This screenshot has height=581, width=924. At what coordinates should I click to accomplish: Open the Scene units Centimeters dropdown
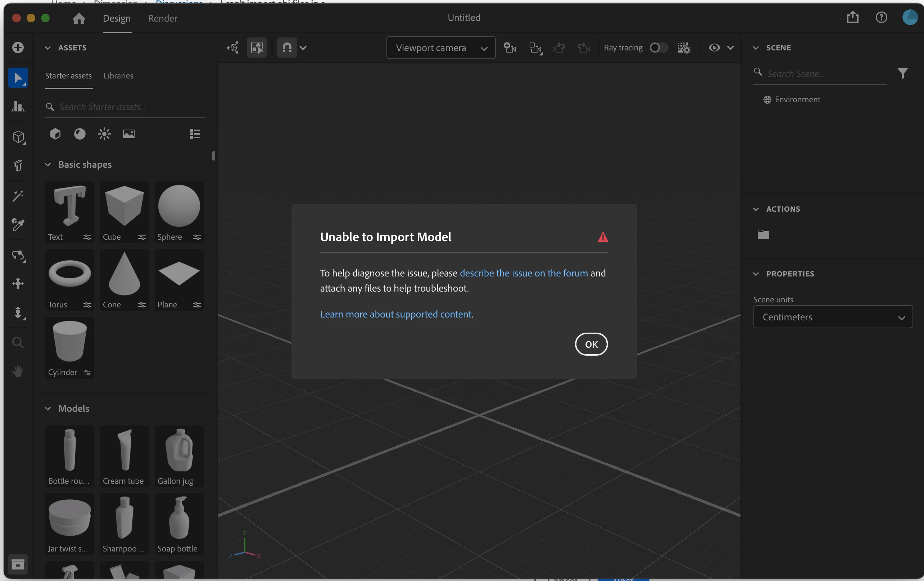pos(833,317)
